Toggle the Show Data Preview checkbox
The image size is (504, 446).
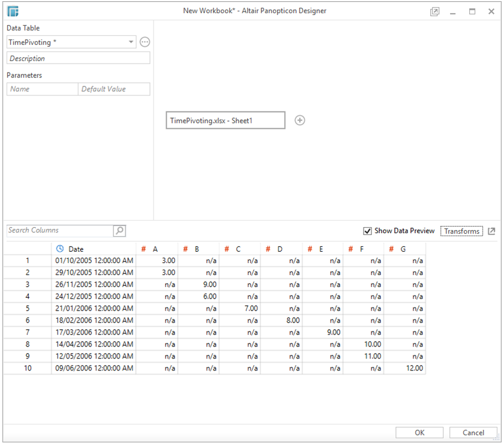(367, 231)
